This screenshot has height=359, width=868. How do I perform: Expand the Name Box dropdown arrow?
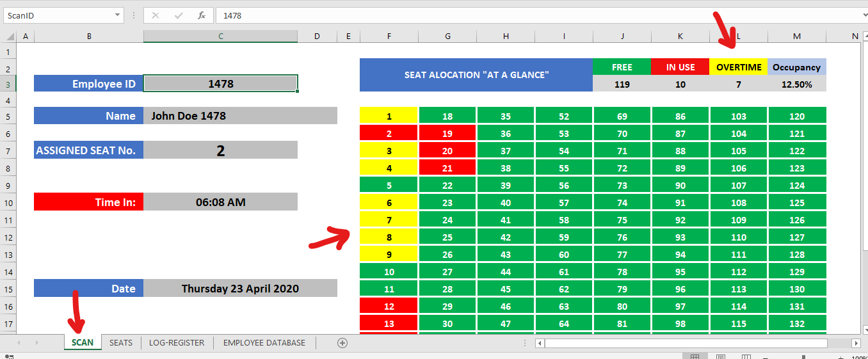point(118,15)
